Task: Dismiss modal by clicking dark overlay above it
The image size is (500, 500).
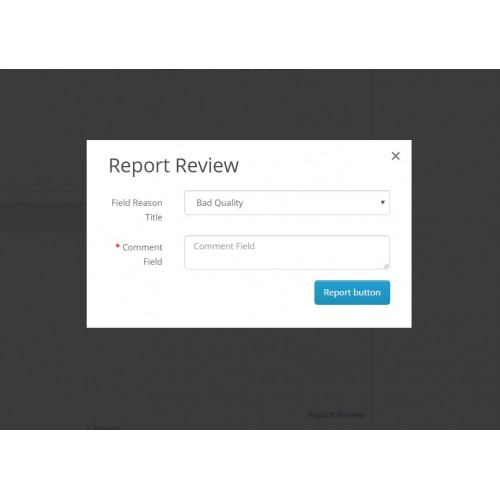Action: tap(249, 104)
